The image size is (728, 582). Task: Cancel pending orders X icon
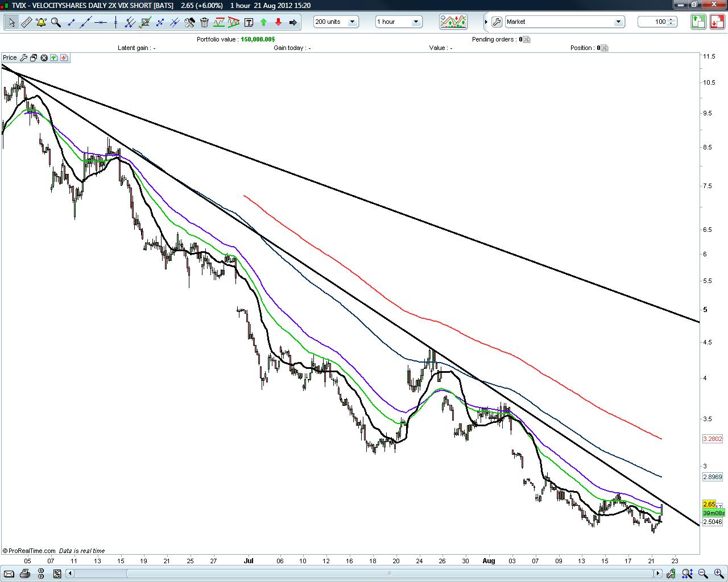click(x=527, y=39)
